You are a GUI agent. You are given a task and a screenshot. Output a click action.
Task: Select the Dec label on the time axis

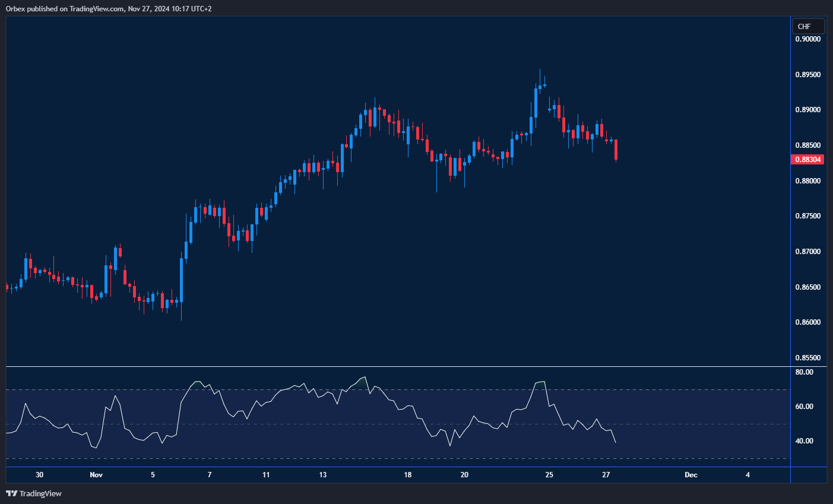pos(691,475)
